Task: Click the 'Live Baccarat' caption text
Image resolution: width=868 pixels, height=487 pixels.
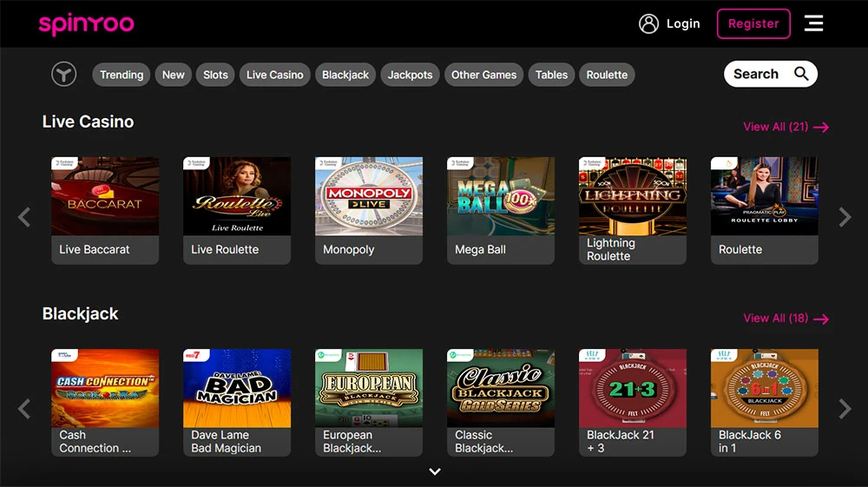Action: [94, 250]
